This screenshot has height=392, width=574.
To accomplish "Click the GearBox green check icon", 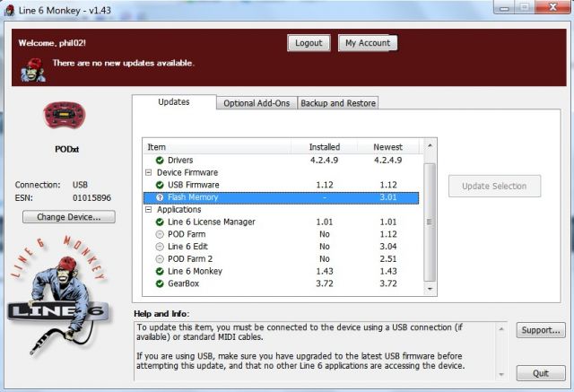I will coord(159,283).
